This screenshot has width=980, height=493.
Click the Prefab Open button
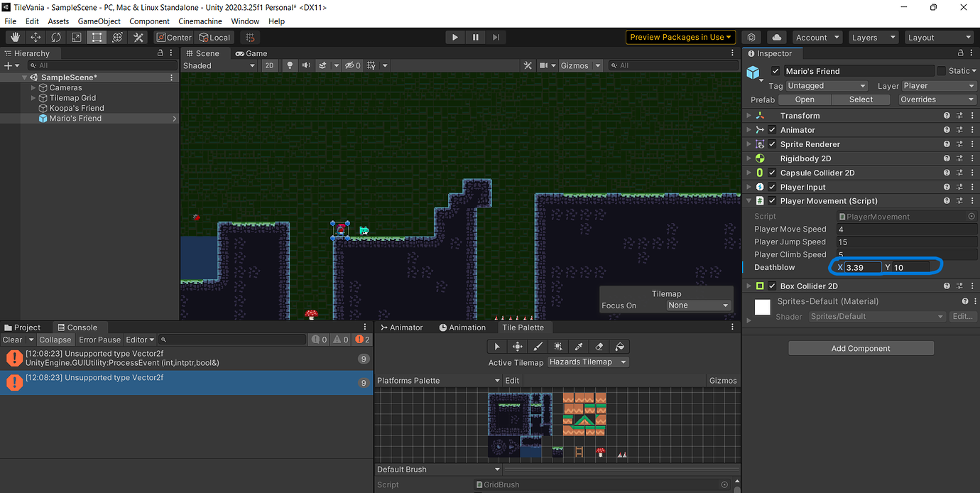[804, 99]
